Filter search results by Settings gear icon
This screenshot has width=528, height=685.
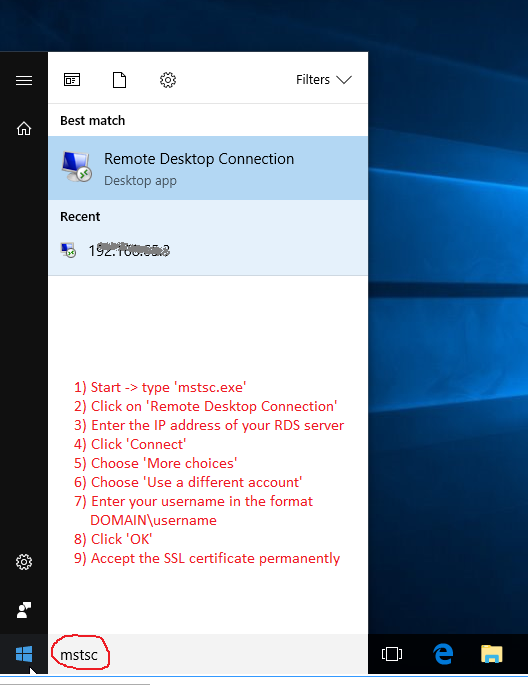coord(168,80)
